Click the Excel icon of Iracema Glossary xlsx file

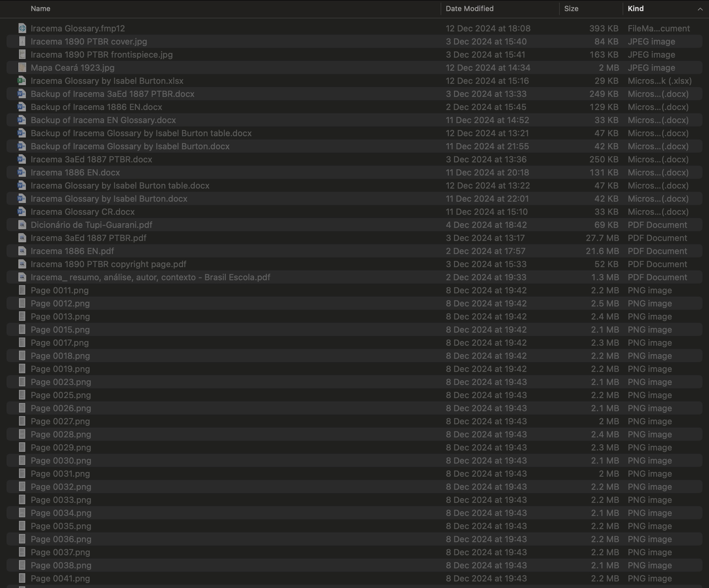click(22, 81)
